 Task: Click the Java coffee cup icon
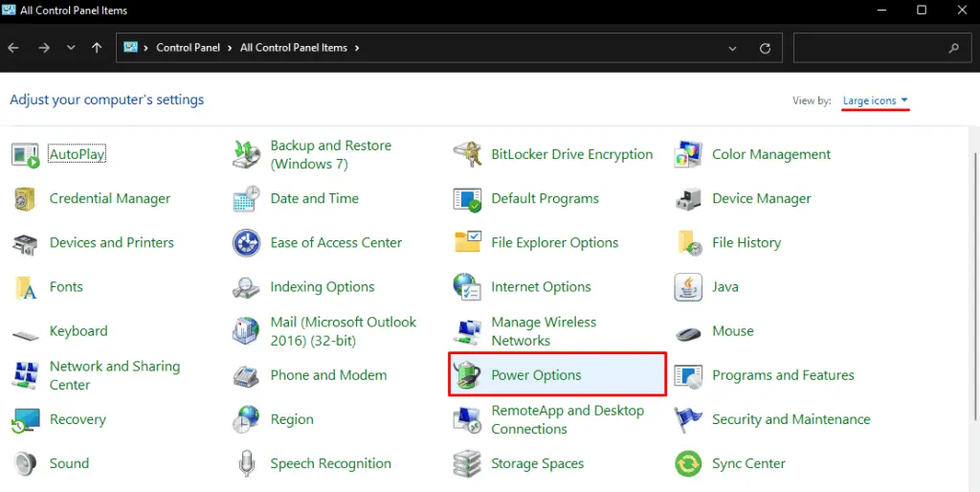click(x=688, y=287)
